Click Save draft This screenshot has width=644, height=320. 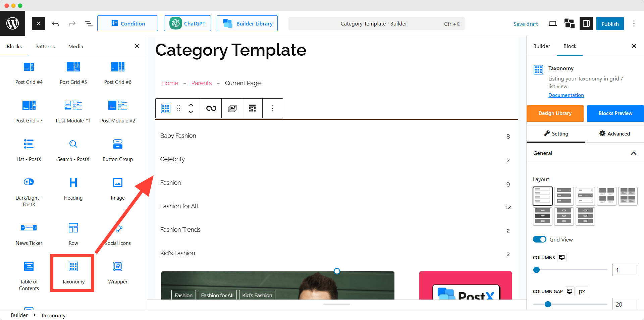[526, 24]
